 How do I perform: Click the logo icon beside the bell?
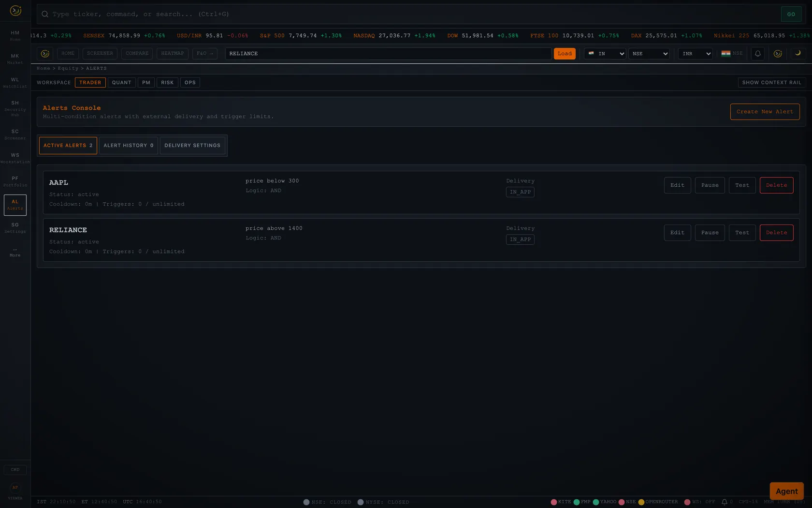pos(778,54)
